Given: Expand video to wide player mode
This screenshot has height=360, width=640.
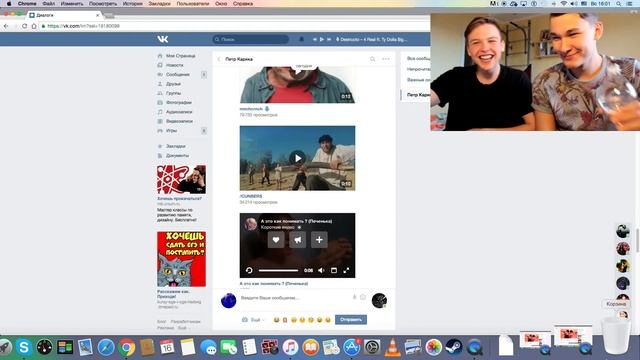Looking at the screenshot, I should tap(334, 270).
